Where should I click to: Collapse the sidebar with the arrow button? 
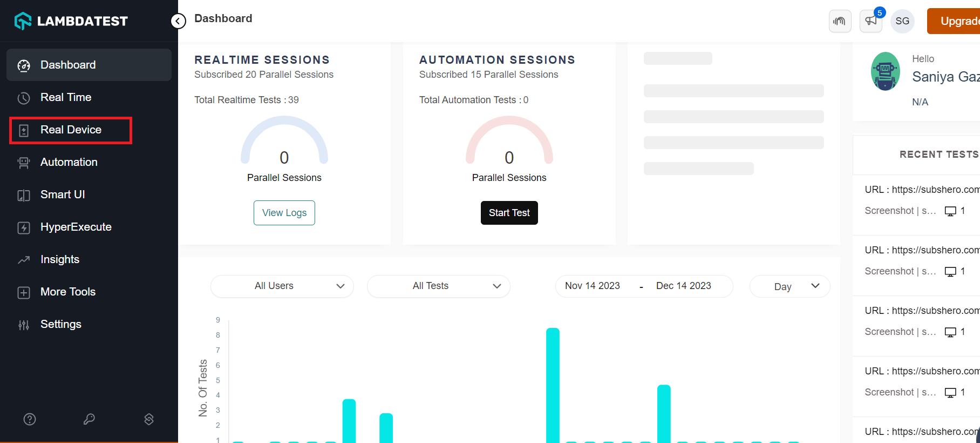coord(178,21)
